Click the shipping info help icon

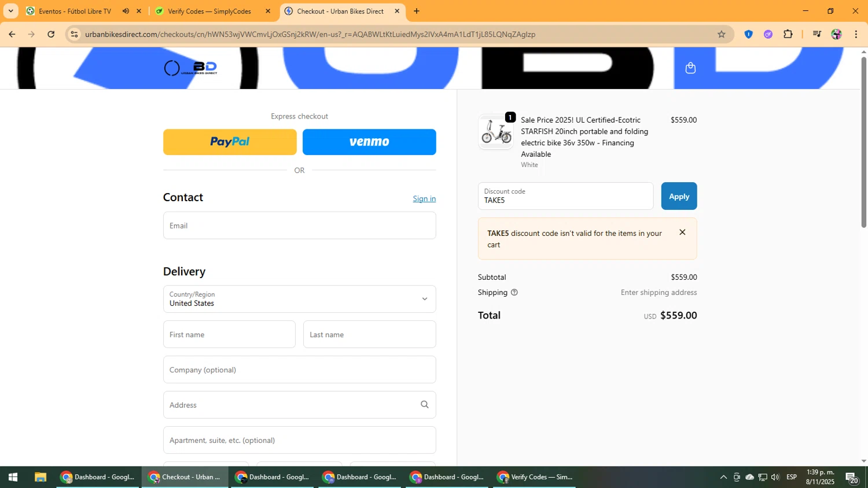pos(514,293)
